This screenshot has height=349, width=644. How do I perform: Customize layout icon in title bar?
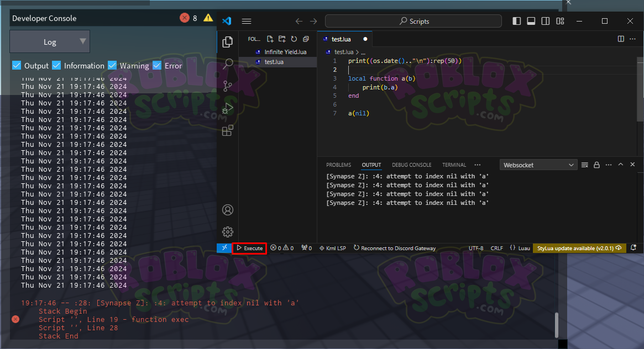click(560, 21)
